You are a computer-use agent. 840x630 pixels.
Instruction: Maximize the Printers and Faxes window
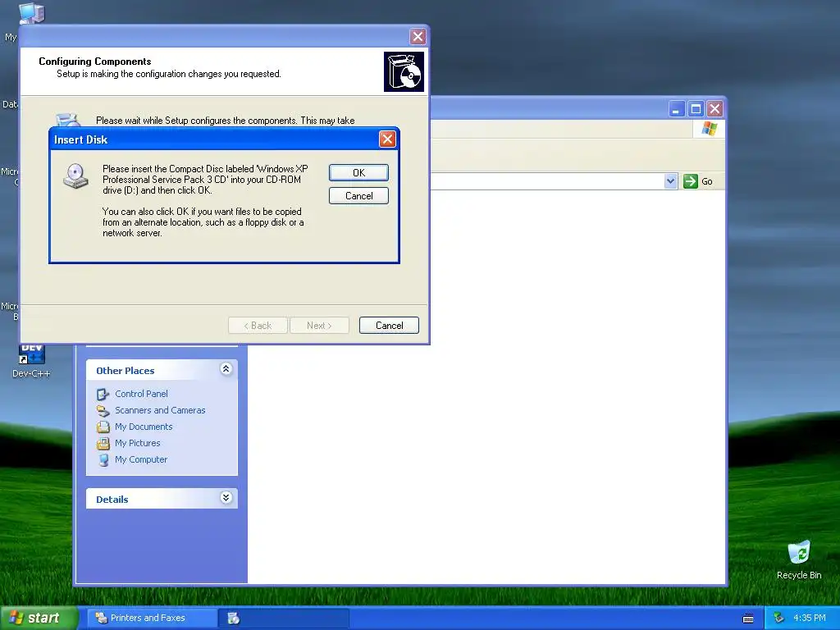click(x=696, y=109)
